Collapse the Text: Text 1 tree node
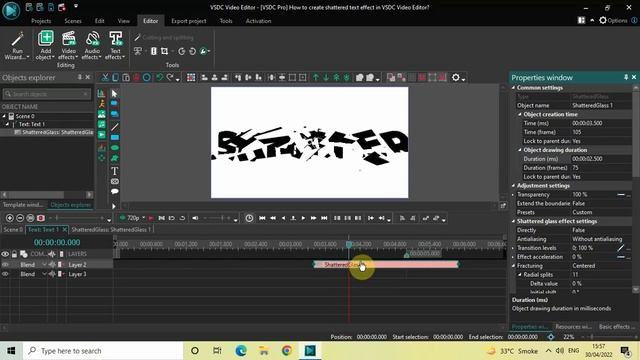The height and width of the screenshot is (360, 640). (x=8, y=124)
